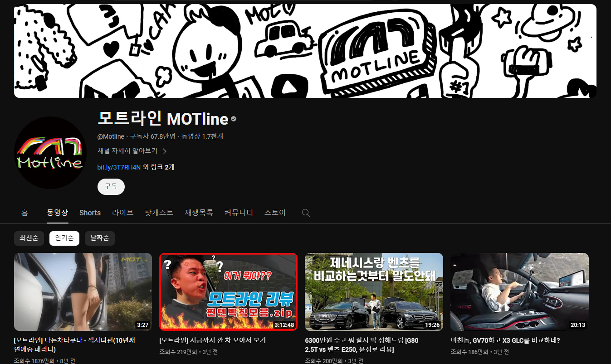Open the 20:13 car interior thumbnail
Viewport: 611px width, 364px height.
519,292
